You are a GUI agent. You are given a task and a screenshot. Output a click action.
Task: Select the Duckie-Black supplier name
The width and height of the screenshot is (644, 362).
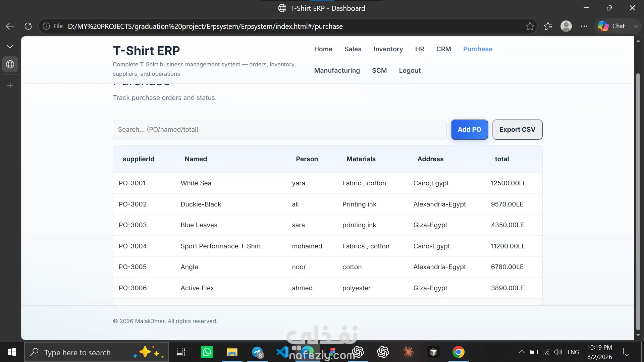click(201, 204)
